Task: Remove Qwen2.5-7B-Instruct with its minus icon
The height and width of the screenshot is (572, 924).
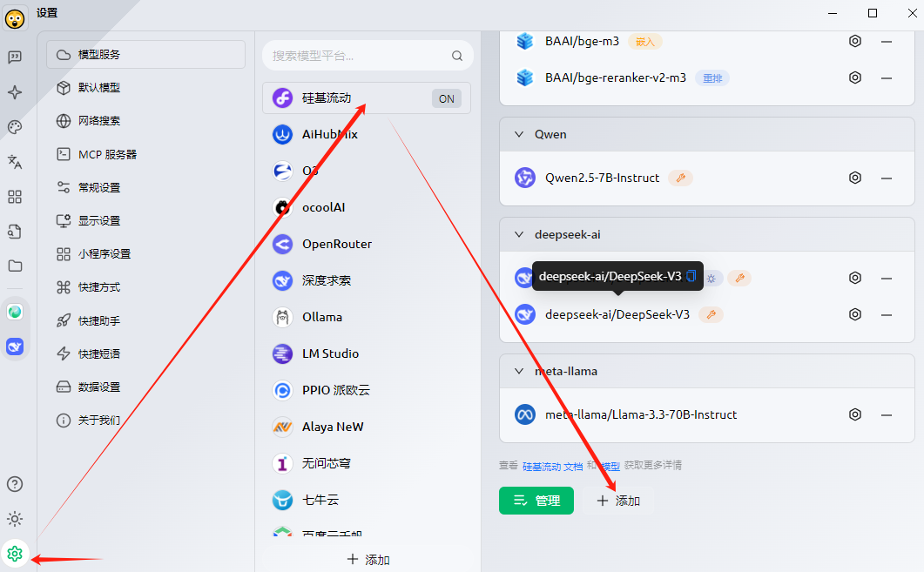Action: (887, 178)
